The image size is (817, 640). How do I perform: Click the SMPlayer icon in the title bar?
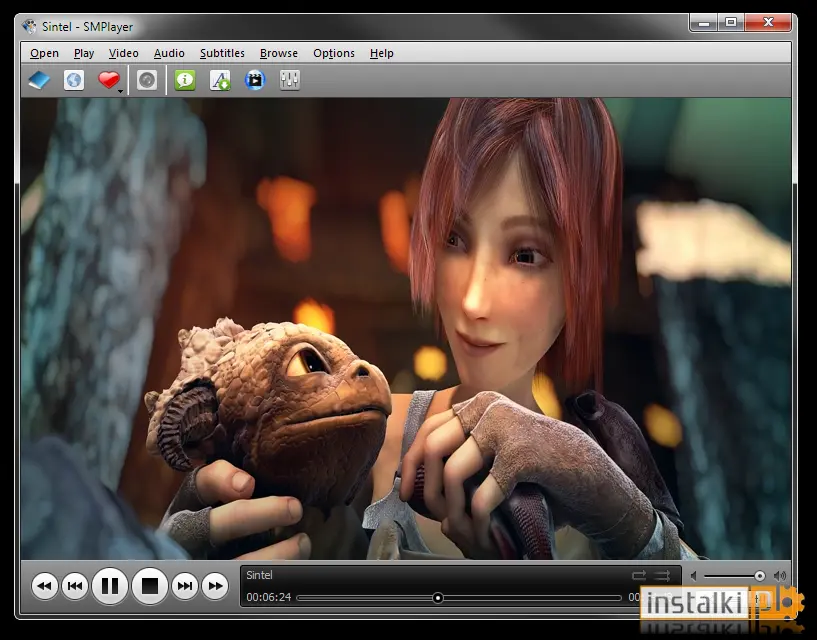click(30, 26)
